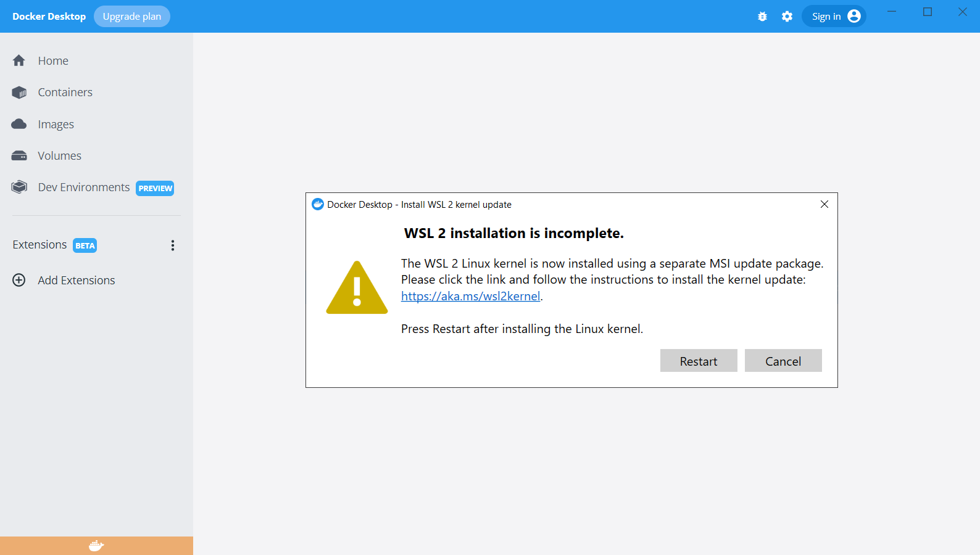This screenshot has width=980, height=555.
Task: Click the Containers icon in sidebar
Action: (19, 92)
